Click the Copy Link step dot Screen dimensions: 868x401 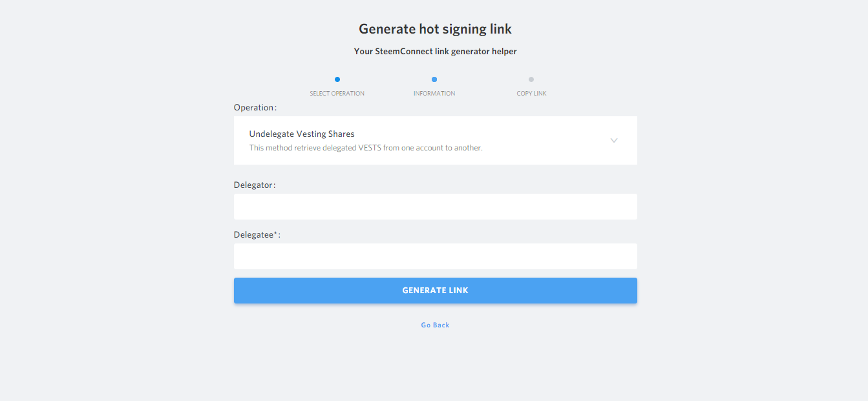(531, 79)
